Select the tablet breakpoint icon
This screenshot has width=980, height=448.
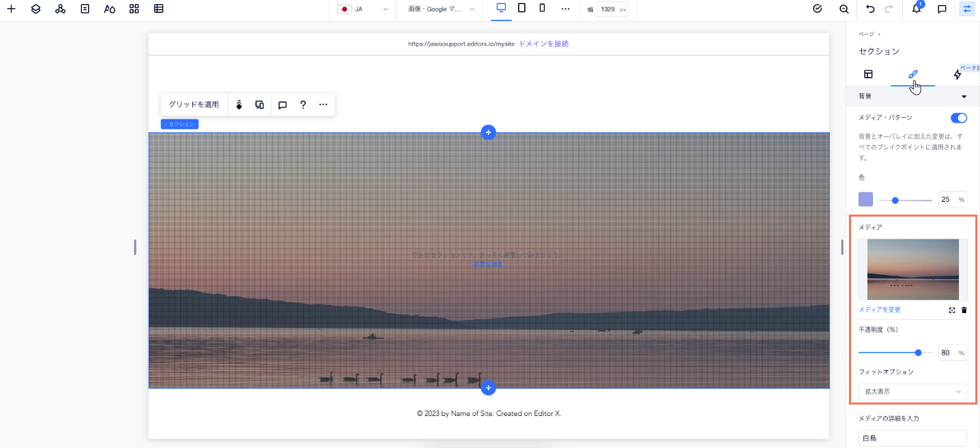521,8
